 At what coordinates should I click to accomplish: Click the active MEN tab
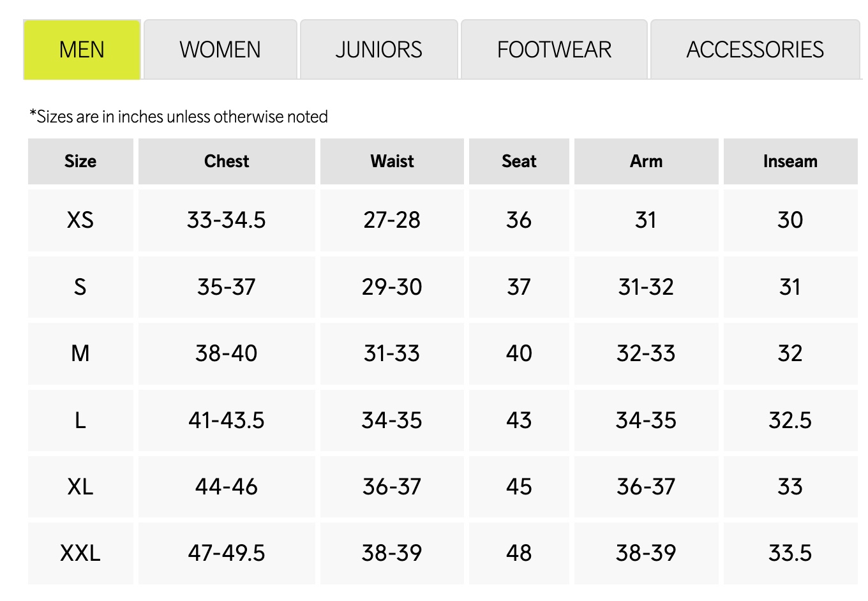coord(82,50)
